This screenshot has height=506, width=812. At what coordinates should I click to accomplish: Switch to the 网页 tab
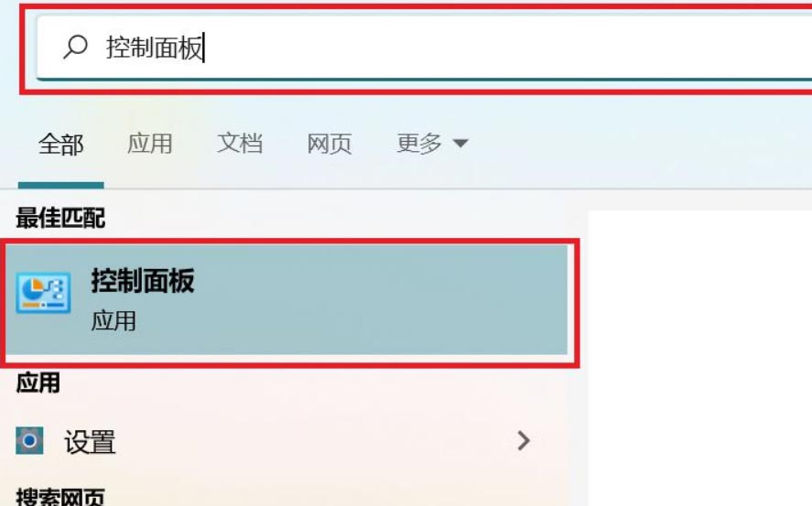(330, 144)
